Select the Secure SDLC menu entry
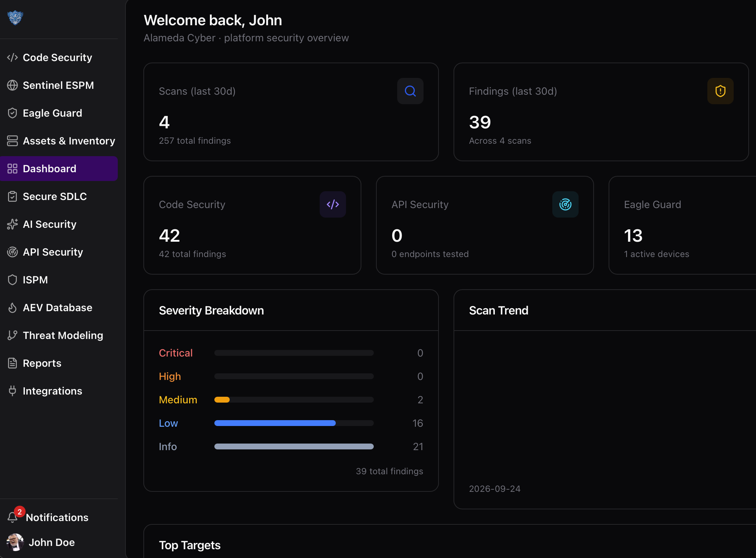756x558 pixels. pos(59,196)
